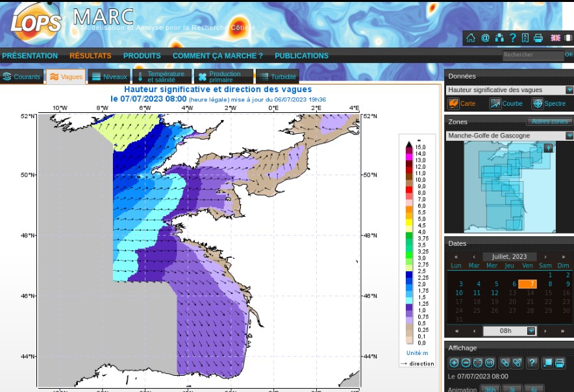Switch to the Turbidité tab
Image resolution: width=574 pixels, height=392 pixels.
point(277,77)
